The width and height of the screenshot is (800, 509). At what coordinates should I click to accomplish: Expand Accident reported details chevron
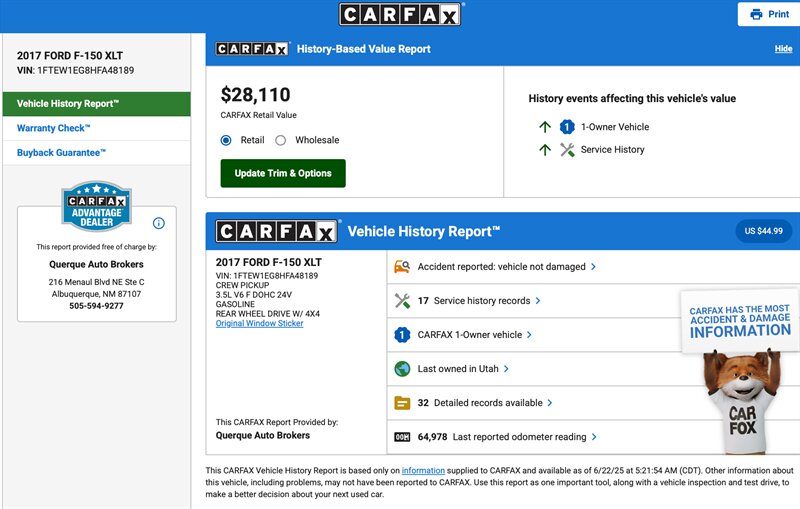593,267
